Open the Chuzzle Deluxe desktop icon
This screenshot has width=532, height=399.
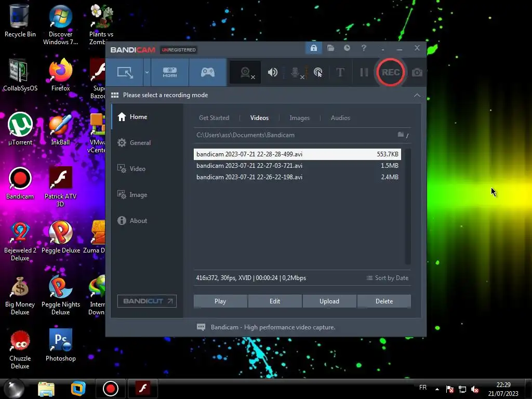coord(20,350)
